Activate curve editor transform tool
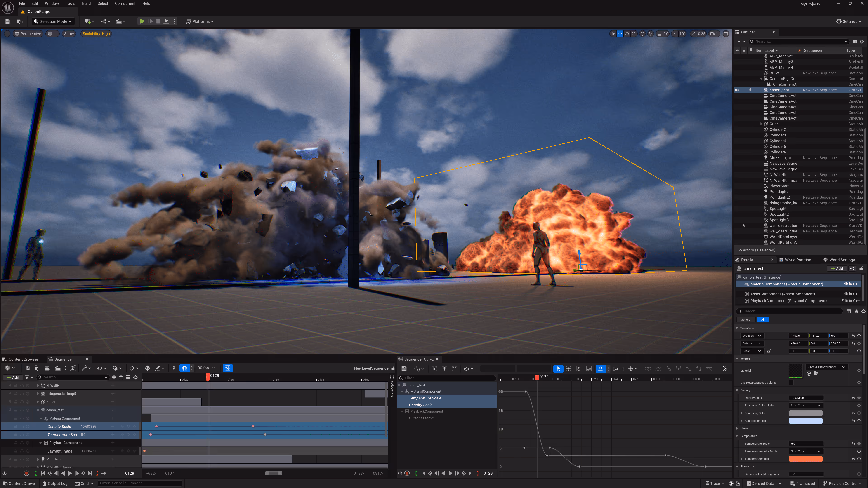Viewport: 868px width, 488px height. pyautogui.click(x=568, y=369)
